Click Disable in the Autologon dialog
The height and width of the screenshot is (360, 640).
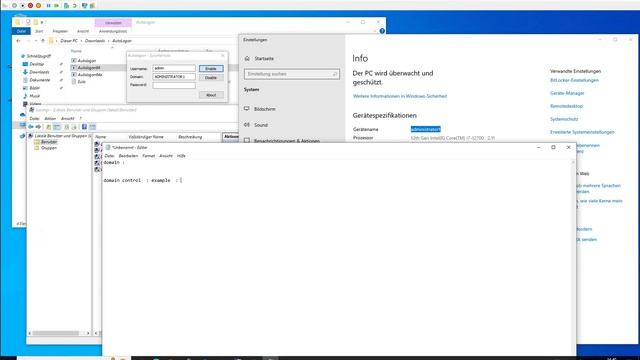(211, 78)
